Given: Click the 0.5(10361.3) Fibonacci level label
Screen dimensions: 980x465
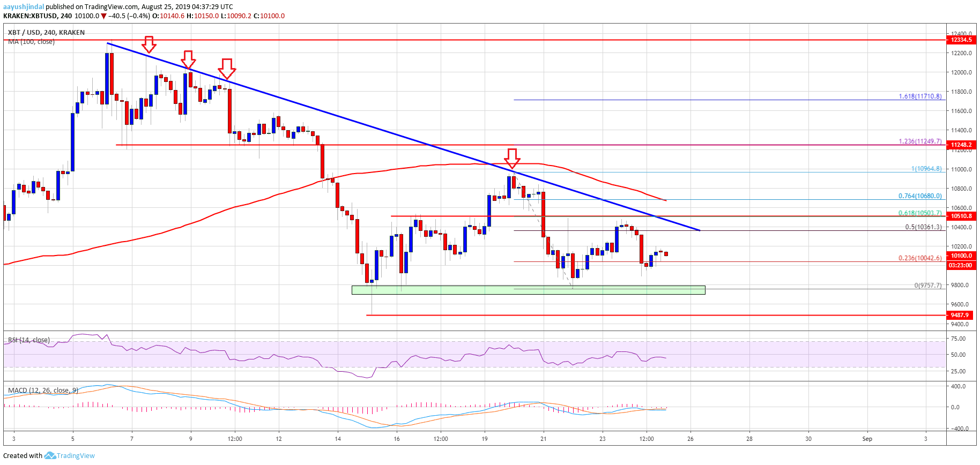Looking at the screenshot, I should pos(923,227).
